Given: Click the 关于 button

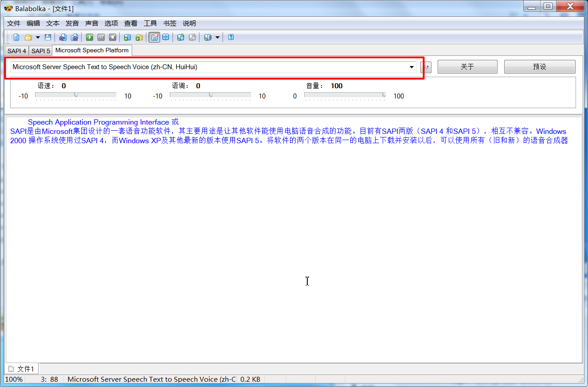Looking at the screenshot, I should pos(467,67).
